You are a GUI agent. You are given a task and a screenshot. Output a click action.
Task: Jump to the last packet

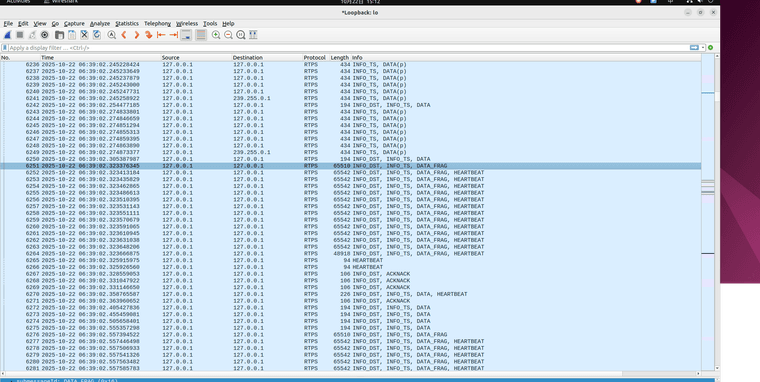pyautogui.click(x=174, y=35)
